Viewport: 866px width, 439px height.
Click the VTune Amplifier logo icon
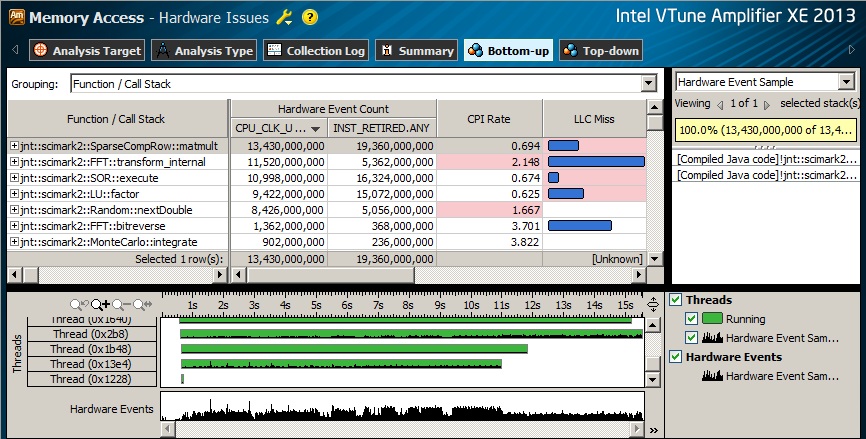[x=17, y=17]
